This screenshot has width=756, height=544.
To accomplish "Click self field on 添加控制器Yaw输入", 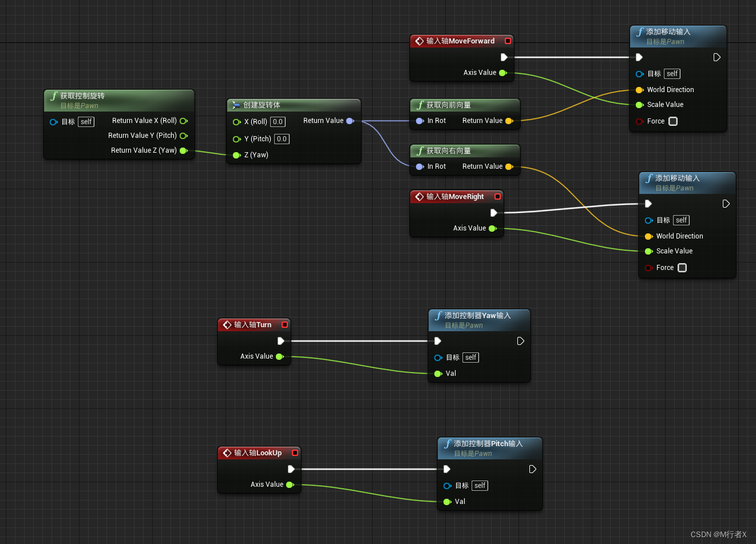I will tap(471, 358).
